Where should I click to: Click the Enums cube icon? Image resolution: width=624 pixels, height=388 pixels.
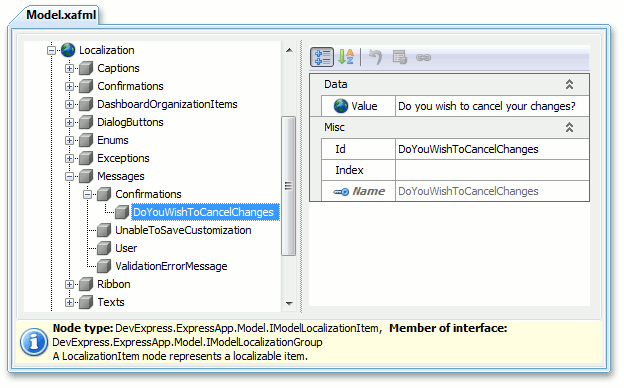[x=86, y=140]
